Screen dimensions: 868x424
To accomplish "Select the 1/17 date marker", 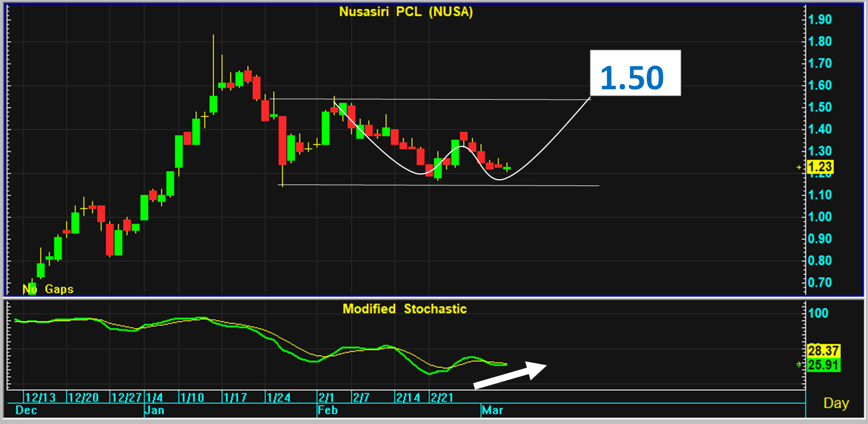I will pyautogui.click(x=234, y=397).
